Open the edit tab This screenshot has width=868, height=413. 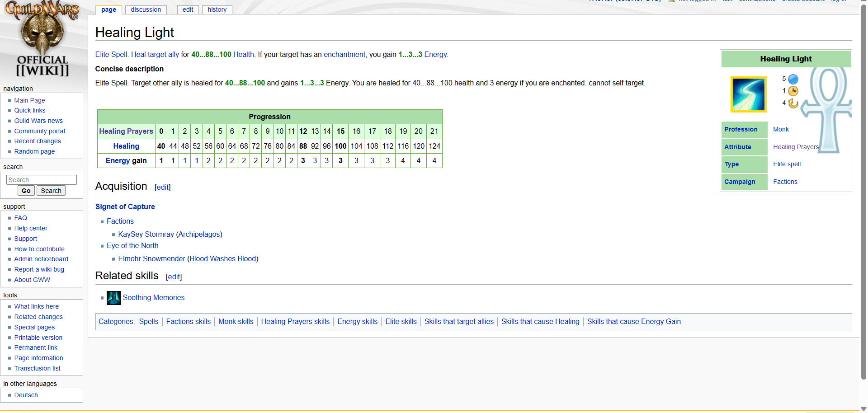click(x=188, y=9)
